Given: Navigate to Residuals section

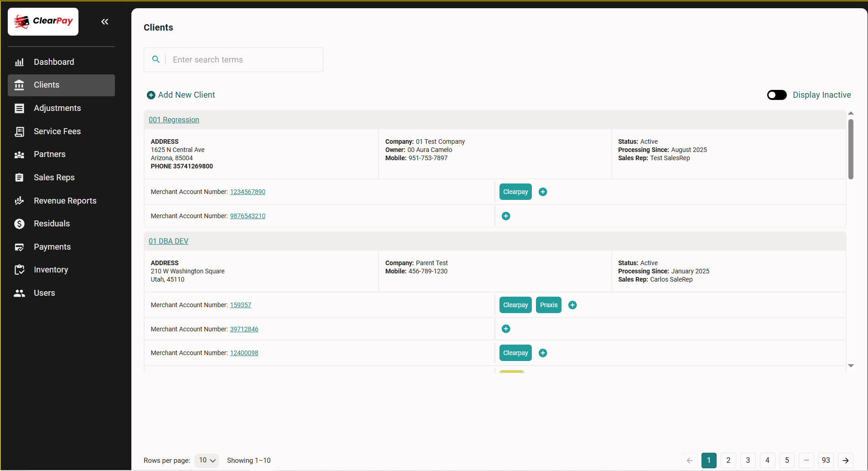Looking at the screenshot, I should coord(52,223).
